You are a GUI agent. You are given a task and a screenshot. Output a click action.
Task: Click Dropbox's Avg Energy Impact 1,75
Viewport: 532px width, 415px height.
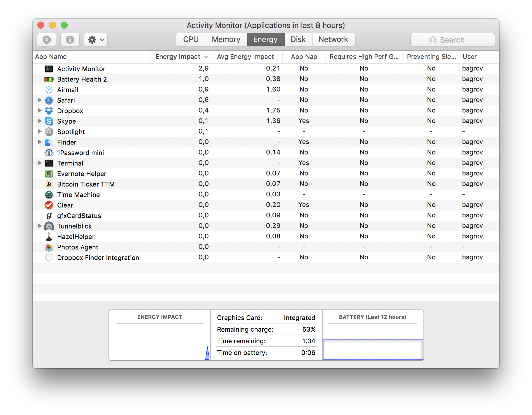pyautogui.click(x=273, y=110)
